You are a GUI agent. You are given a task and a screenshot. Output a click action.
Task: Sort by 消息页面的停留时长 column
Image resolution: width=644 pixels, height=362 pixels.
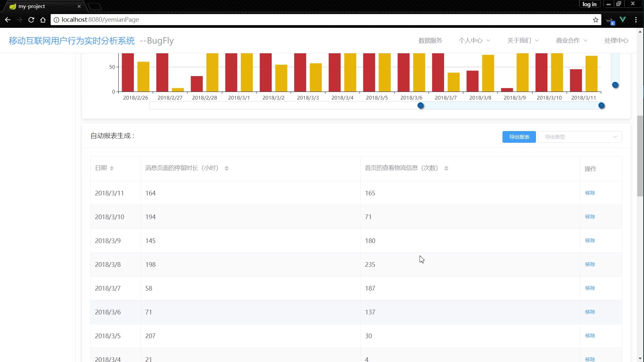(x=226, y=168)
